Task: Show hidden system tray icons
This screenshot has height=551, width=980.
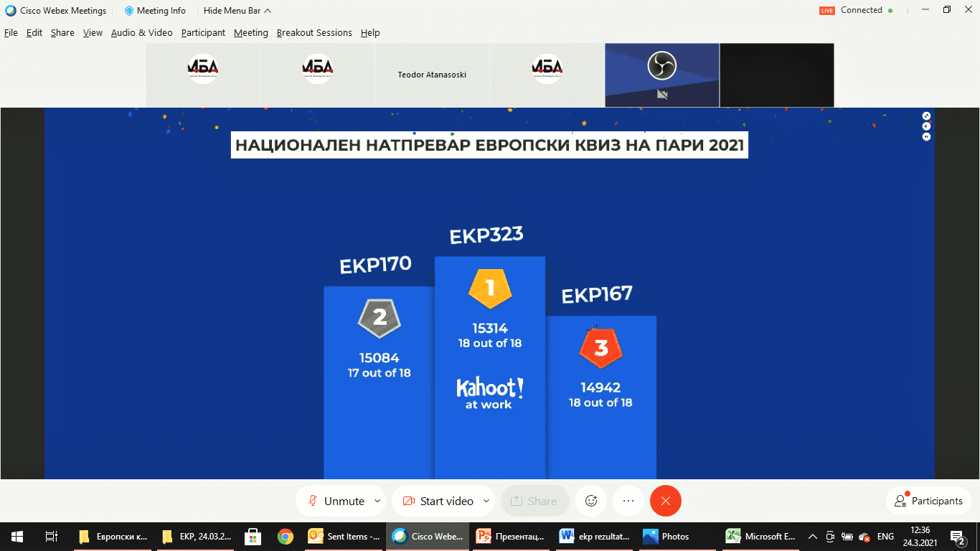Action: pyautogui.click(x=813, y=537)
